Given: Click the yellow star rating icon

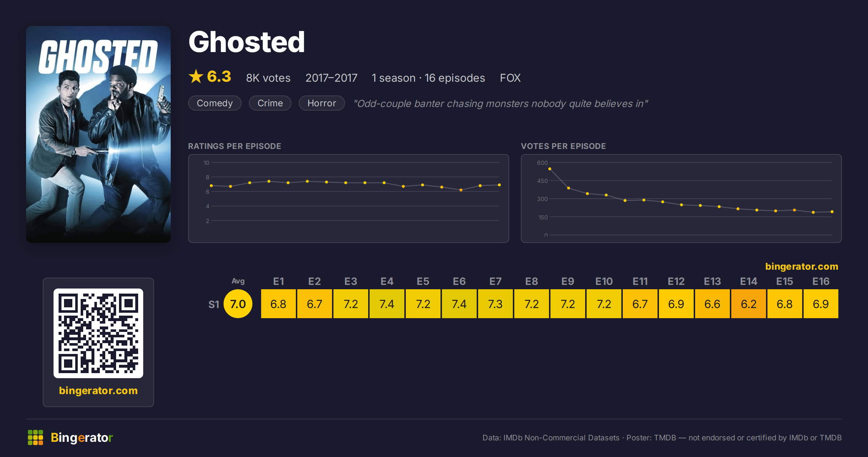Looking at the screenshot, I should [x=196, y=77].
